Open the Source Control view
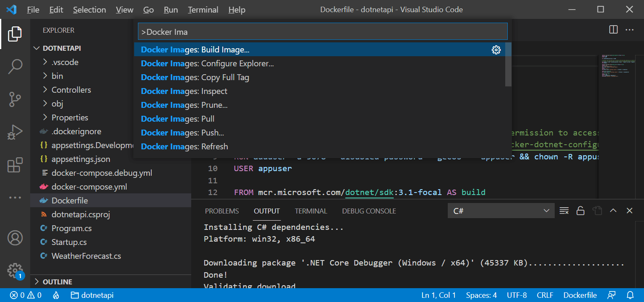644x302 pixels. 15,100
